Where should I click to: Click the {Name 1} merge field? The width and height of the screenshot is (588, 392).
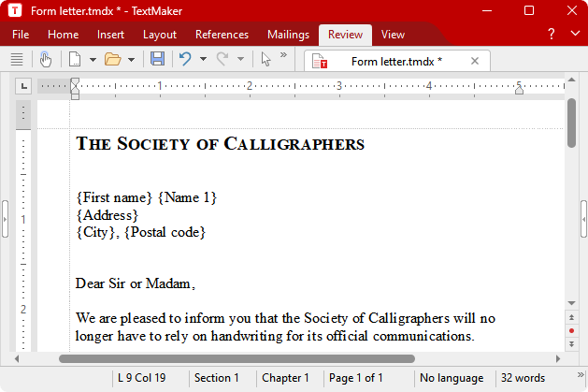(x=187, y=197)
